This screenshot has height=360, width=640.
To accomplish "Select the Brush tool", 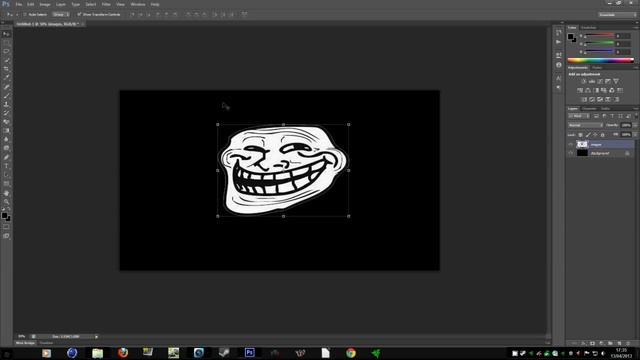I will [6, 96].
